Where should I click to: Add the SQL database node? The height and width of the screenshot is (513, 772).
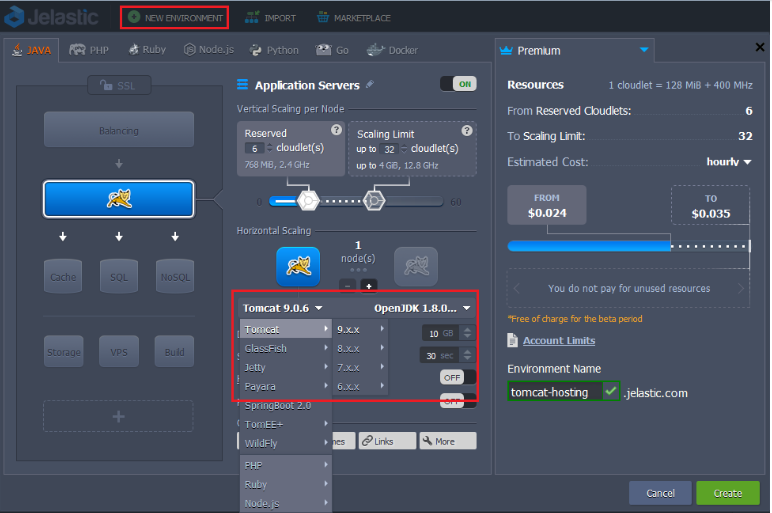[118, 276]
